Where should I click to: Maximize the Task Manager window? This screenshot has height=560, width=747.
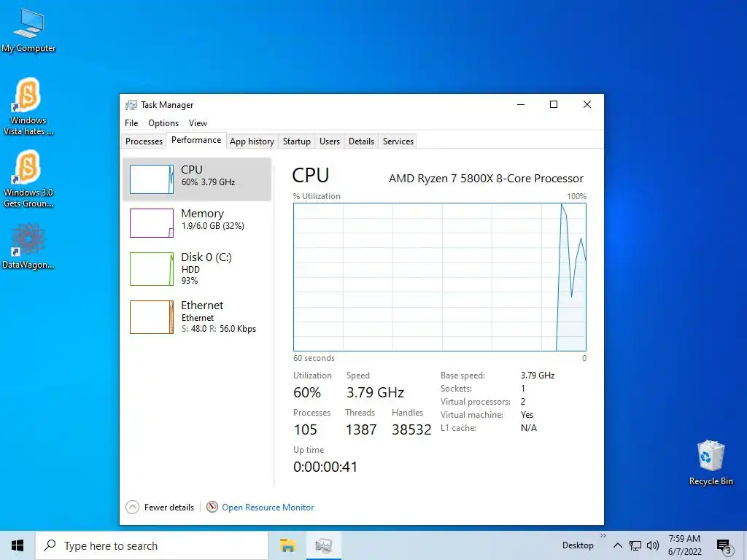[x=554, y=105]
